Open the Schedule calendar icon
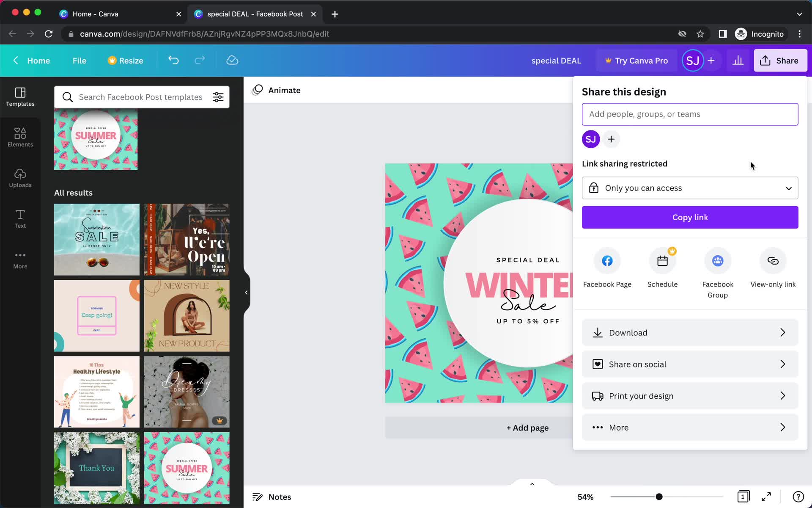 click(x=662, y=261)
